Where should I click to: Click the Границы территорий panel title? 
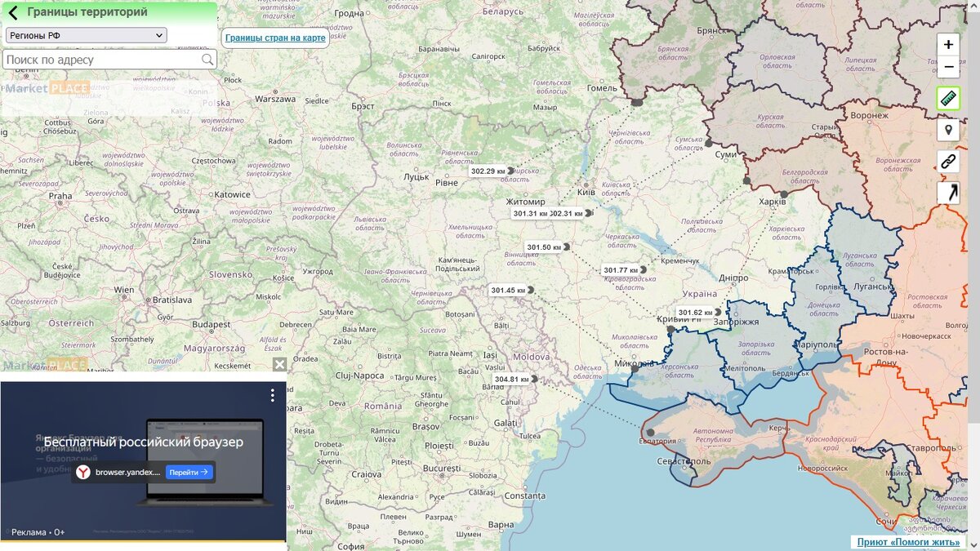87,12
